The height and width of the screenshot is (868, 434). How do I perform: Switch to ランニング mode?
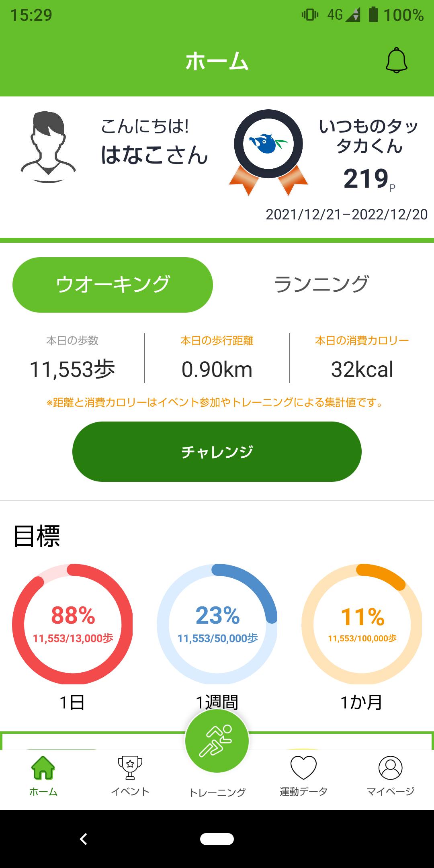[x=321, y=285]
